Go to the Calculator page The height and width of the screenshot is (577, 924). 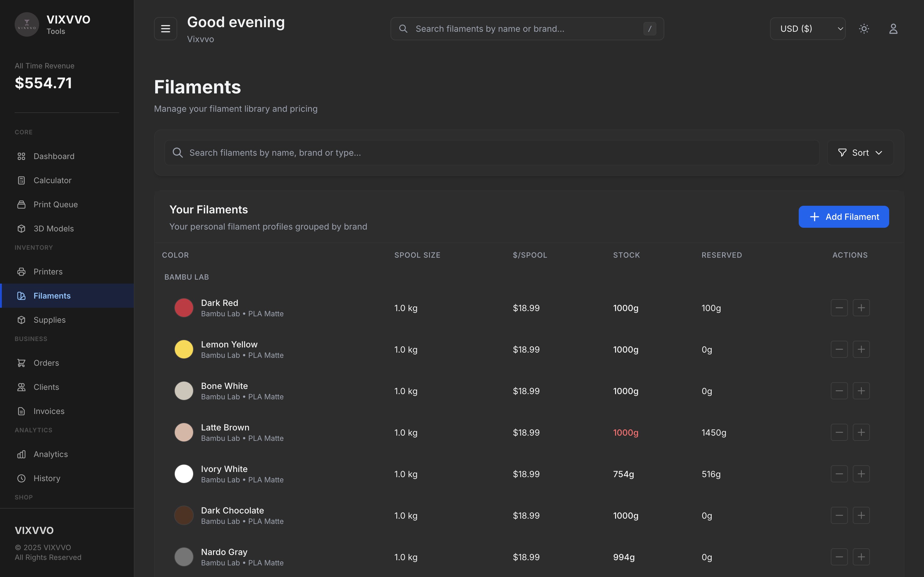pos(52,180)
